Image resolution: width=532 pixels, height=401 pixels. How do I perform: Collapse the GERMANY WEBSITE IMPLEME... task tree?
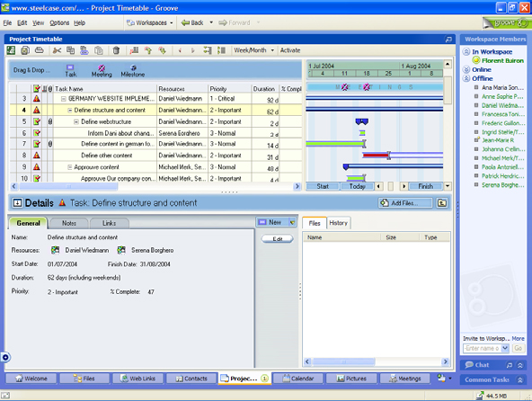[x=63, y=99]
